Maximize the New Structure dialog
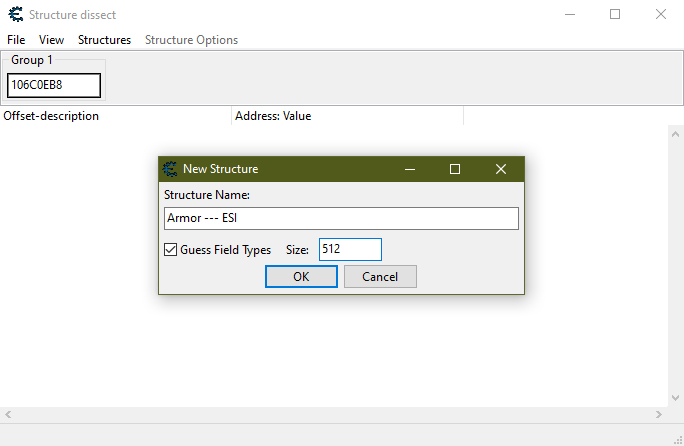684x446 pixels. coord(455,169)
